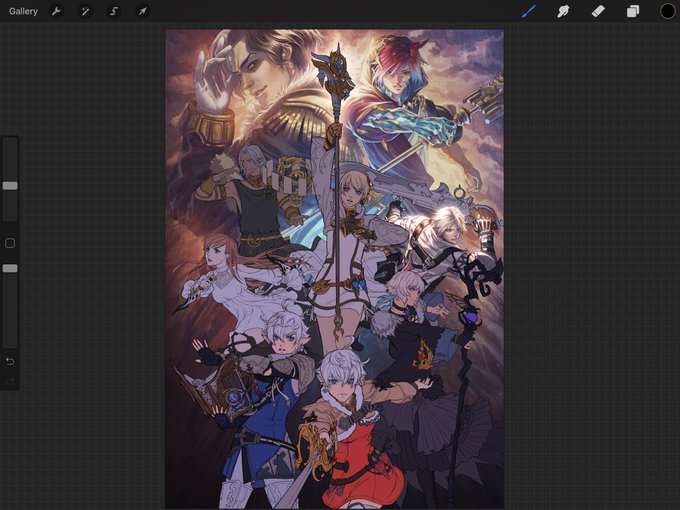This screenshot has width=680, height=510.
Task: Choose the Smudge finger tool
Action: pos(563,11)
